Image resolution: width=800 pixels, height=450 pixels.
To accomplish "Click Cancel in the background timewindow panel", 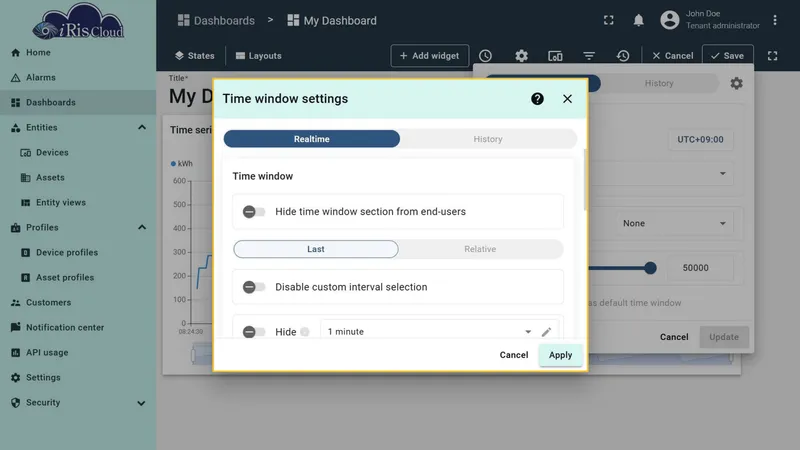I will [674, 337].
